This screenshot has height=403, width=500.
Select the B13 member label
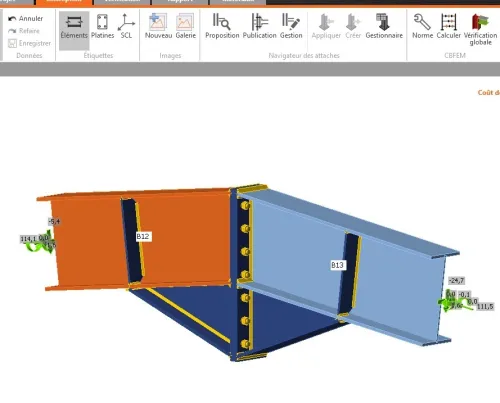point(337,265)
